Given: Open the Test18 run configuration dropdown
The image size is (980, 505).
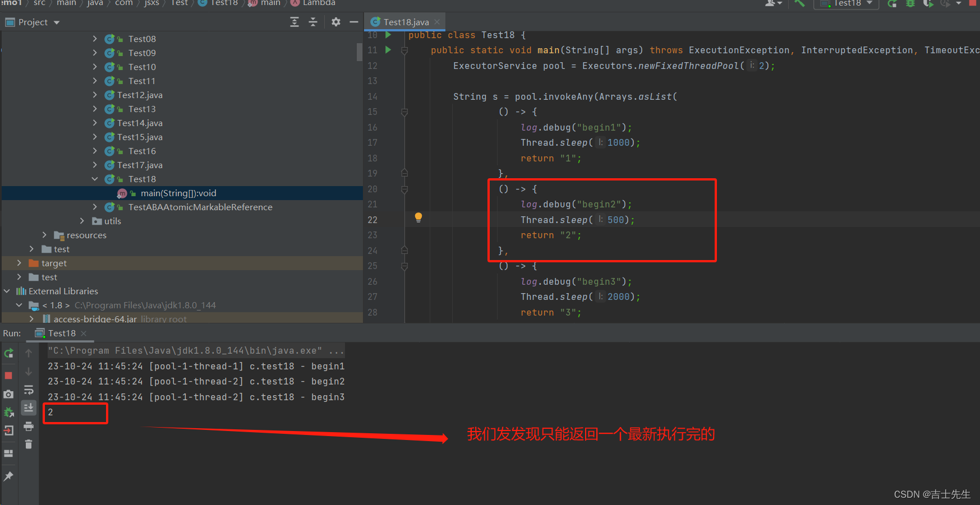Looking at the screenshot, I should click(x=846, y=3).
